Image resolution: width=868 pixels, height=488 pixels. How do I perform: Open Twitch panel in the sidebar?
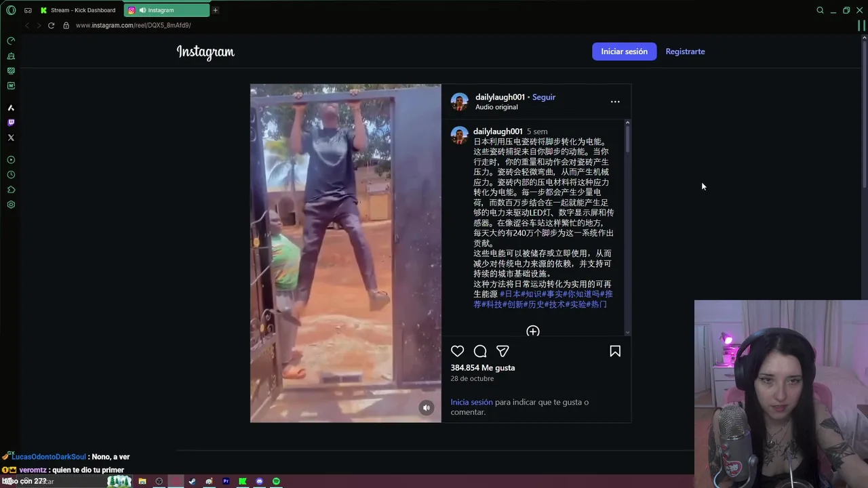pyautogui.click(x=11, y=123)
